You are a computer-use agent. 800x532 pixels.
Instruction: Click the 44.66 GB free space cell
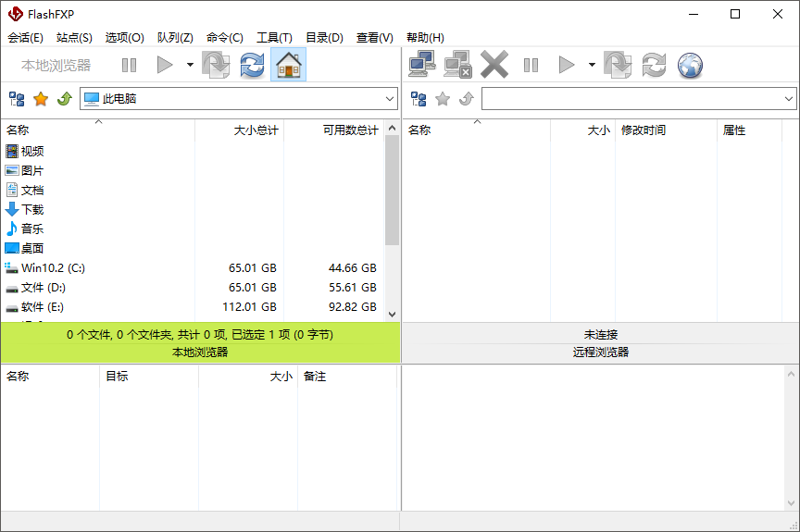(x=353, y=268)
